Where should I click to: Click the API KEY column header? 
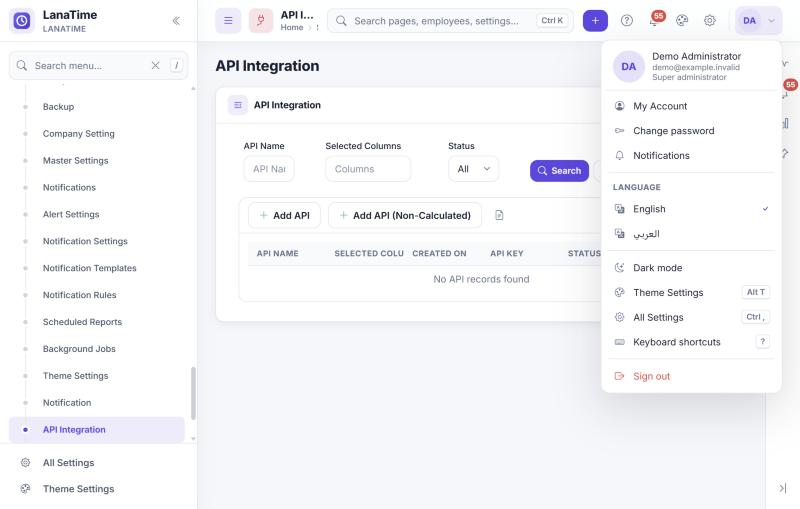[x=507, y=253]
